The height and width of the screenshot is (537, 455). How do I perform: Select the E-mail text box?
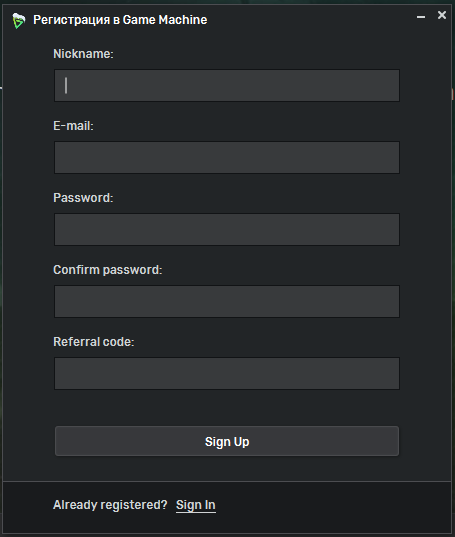[x=227, y=157]
